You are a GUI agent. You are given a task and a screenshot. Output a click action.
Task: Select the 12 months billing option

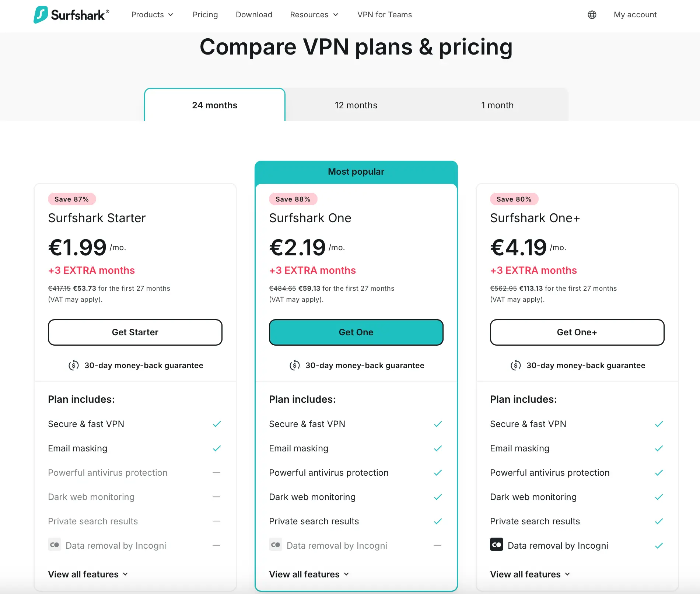356,105
